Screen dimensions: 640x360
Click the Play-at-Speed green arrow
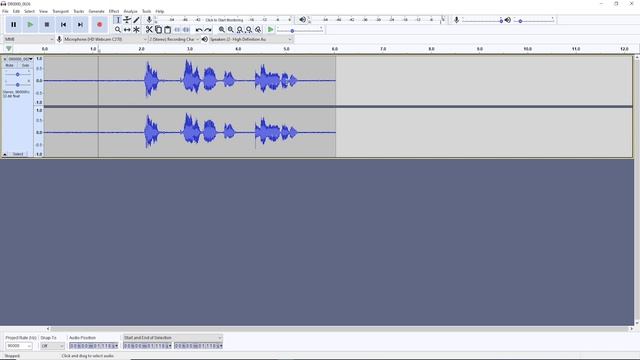[270, 30]
